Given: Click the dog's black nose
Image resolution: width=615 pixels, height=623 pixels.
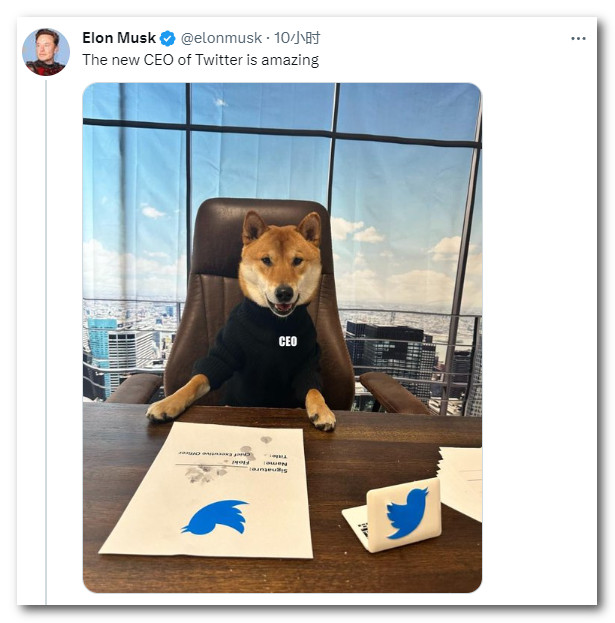Looking at the screenshot, I should [x=284, y=294].
